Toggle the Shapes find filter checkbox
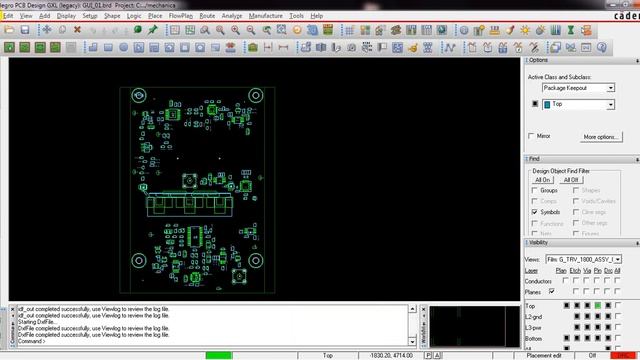This screenshot has width=640, height=360. point(576,191)
